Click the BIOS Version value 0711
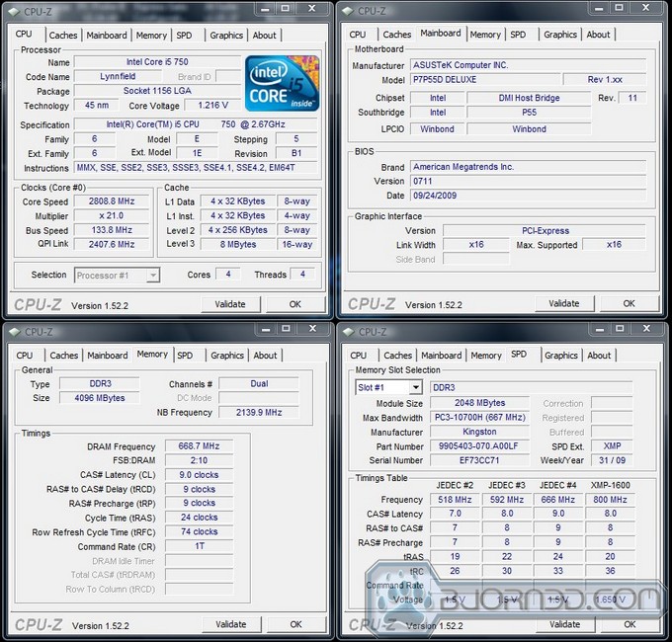The image size is (672, 642). tap(528, 181)
